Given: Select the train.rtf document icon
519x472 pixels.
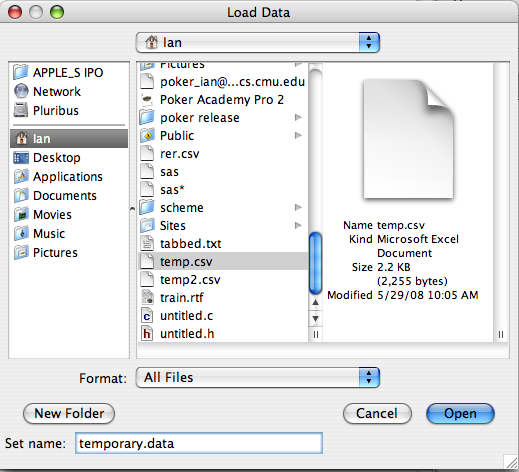Looking at the screenshot, I should (x=147, y=297).
